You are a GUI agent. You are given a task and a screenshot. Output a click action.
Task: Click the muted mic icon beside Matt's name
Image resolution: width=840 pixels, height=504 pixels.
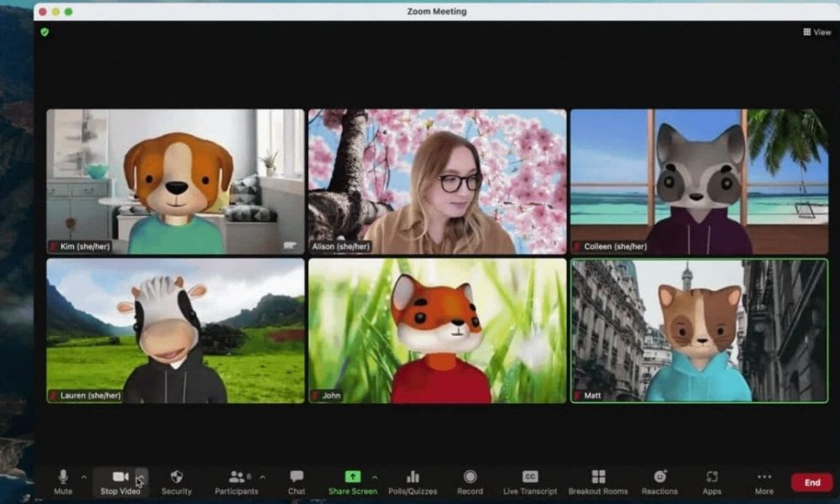click(577, 396)
